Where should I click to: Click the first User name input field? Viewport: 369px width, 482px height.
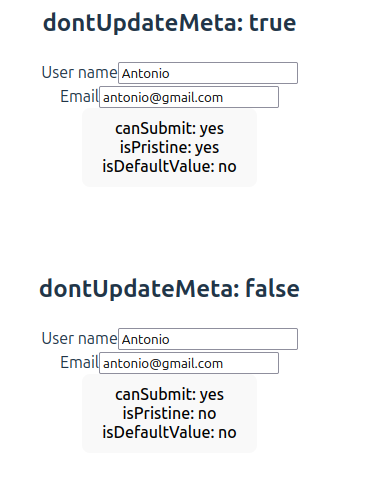coord(208,73)
